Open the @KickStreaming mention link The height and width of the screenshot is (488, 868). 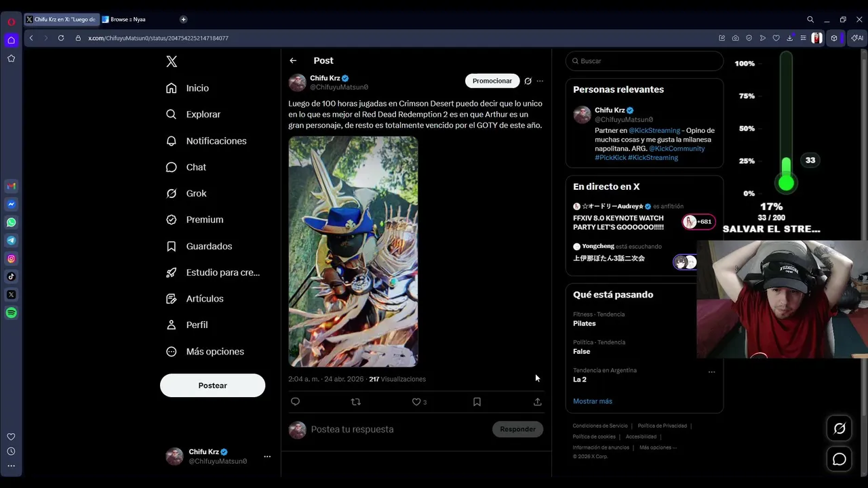click(x=654, y=130)
